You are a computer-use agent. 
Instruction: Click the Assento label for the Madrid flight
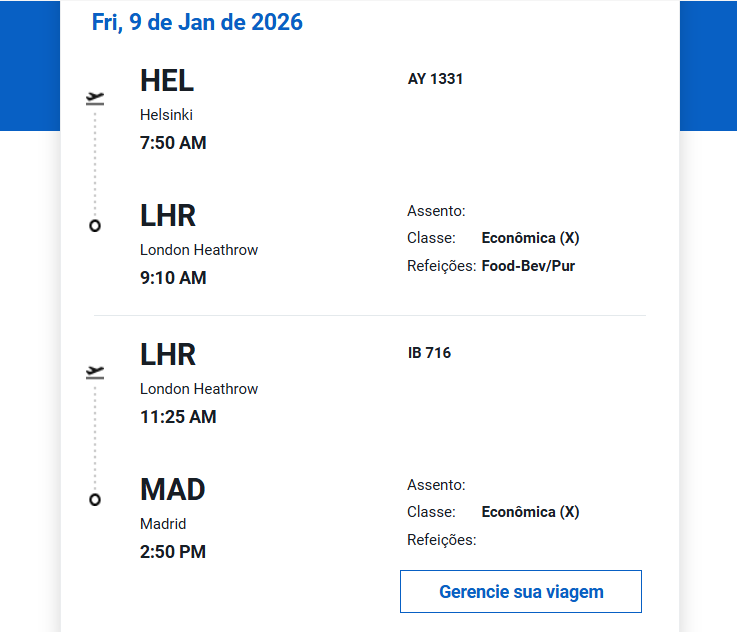(436, 485)
